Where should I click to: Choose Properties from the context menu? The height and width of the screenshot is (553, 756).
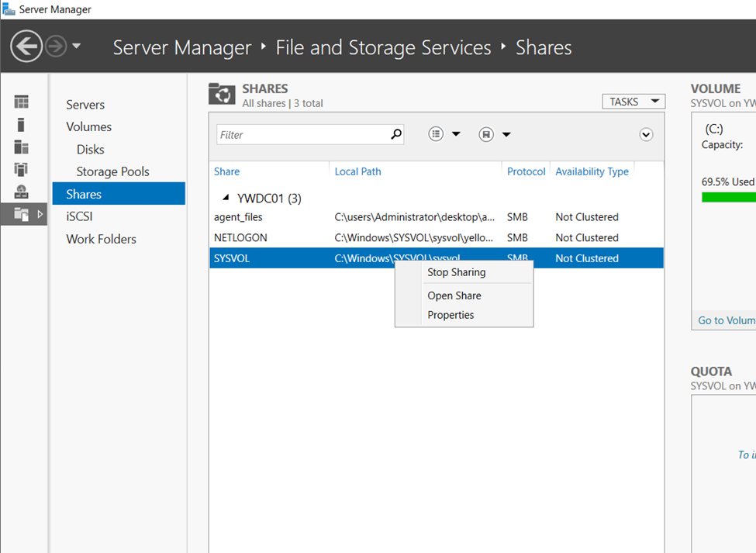point(450,315)
